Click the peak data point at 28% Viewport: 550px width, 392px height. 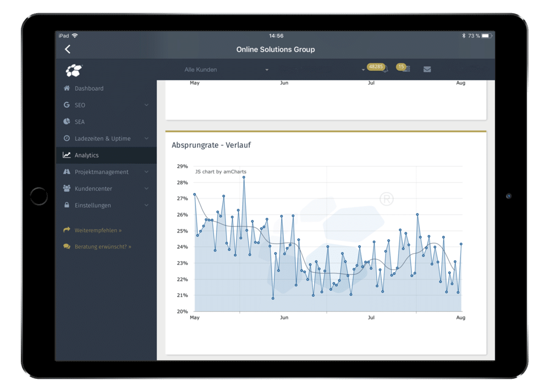(x=244, y=177)
